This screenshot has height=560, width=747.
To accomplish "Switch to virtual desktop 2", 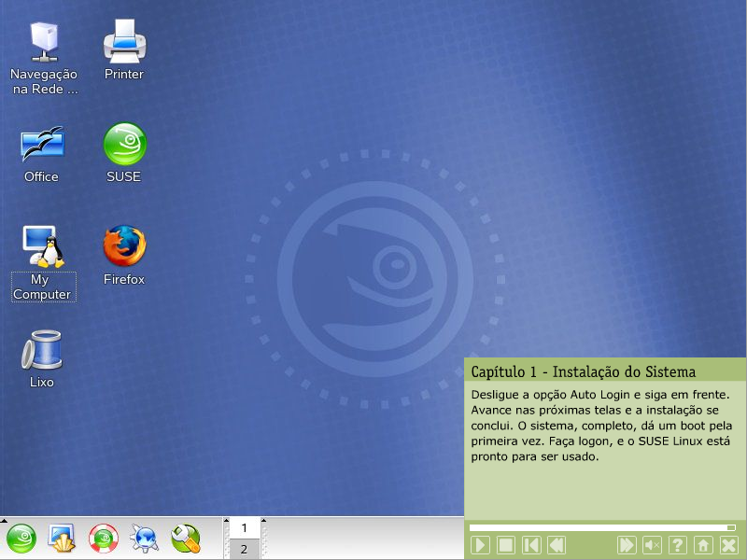I will tap(245, 550).
